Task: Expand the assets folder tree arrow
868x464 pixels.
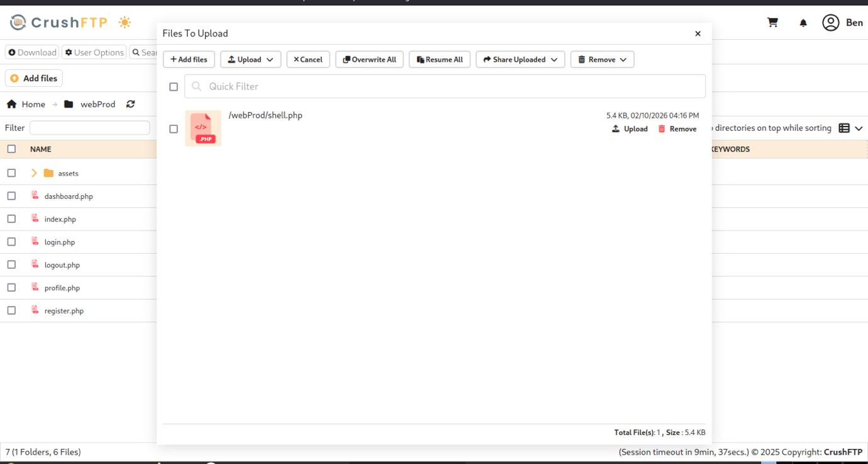Action: coord(34,173)
